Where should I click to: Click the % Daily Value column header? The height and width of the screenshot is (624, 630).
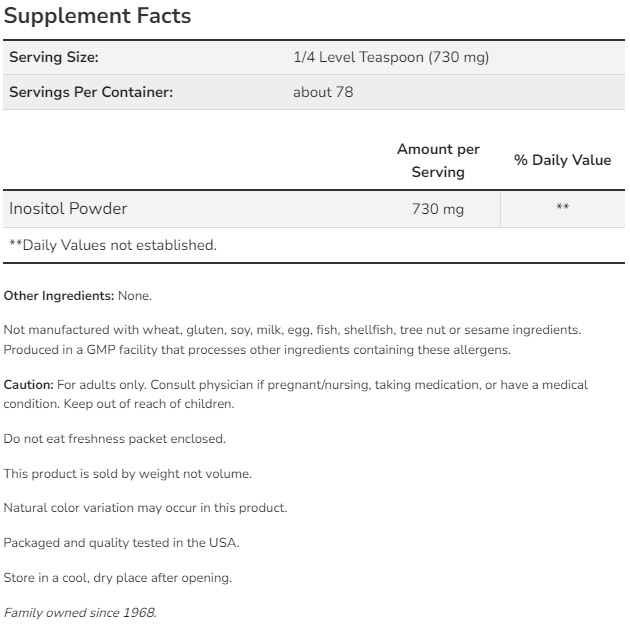tap(562, 160)
